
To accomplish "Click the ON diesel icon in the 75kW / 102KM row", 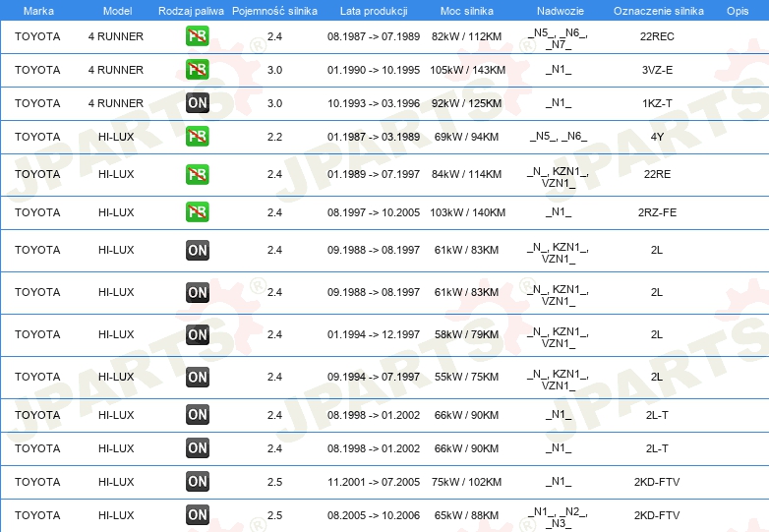I will pyautogui.click(x=197, y=482).
